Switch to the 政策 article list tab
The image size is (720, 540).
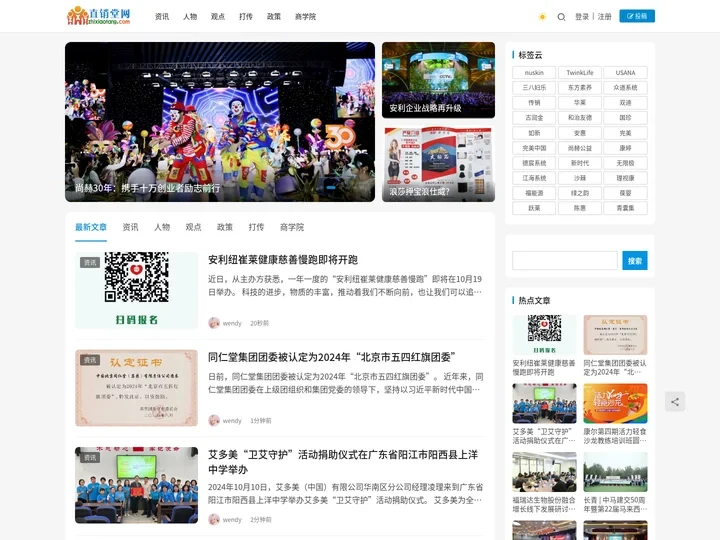point(225,227)
